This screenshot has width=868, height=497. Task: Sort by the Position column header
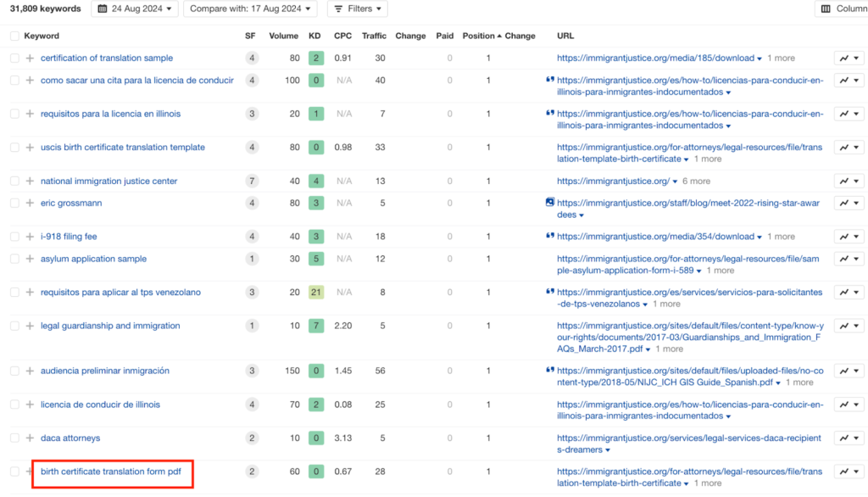pyautogui.click(x=478, y=36)
